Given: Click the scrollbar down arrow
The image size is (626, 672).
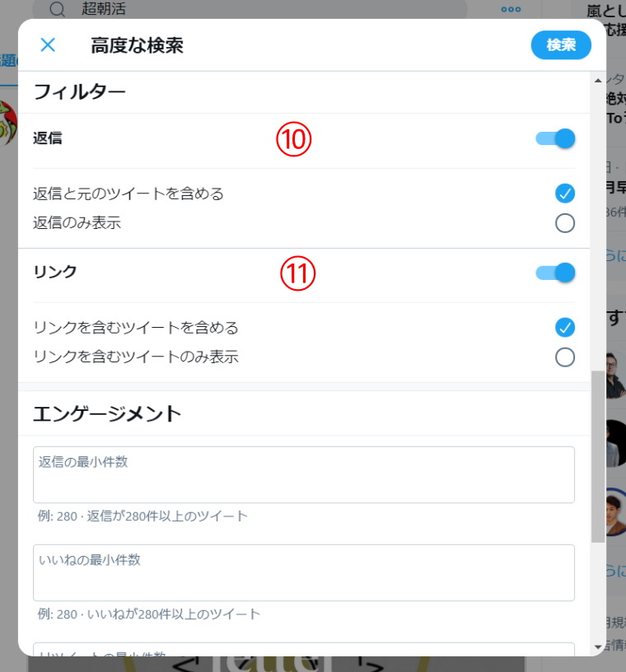Looking at the screenshot, I should 598,646.
